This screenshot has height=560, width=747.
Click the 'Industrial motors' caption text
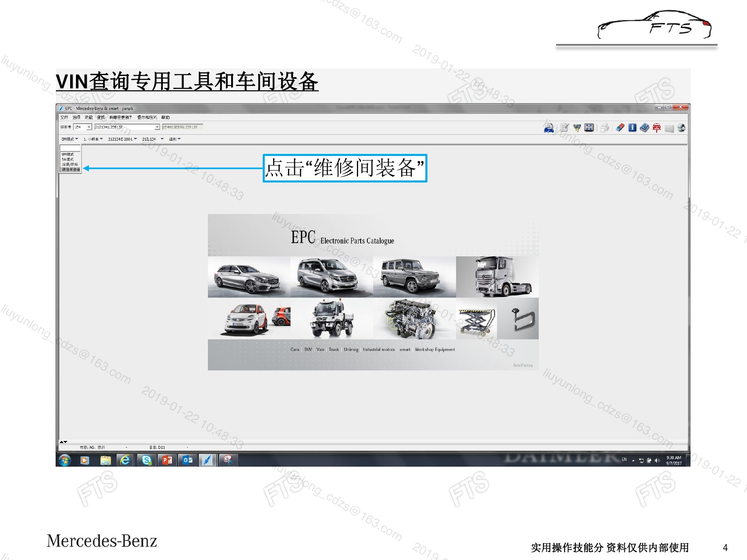click(379, 350)
